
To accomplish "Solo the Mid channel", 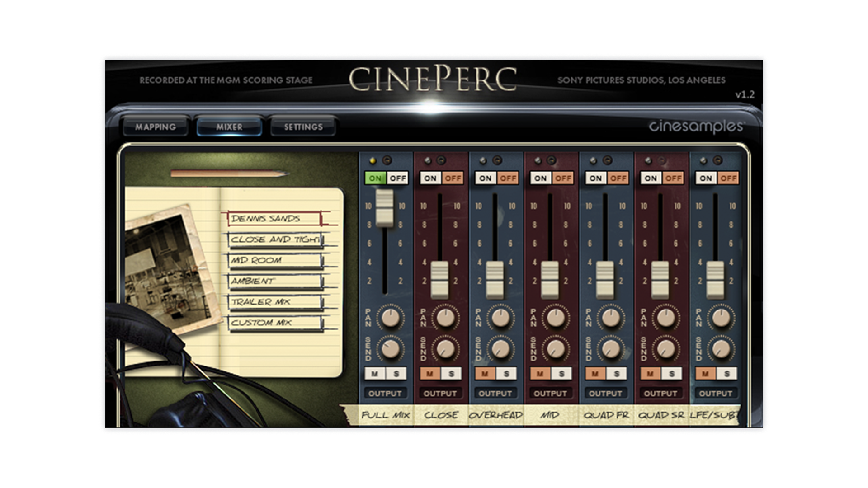I will click(x=561, y=374).
